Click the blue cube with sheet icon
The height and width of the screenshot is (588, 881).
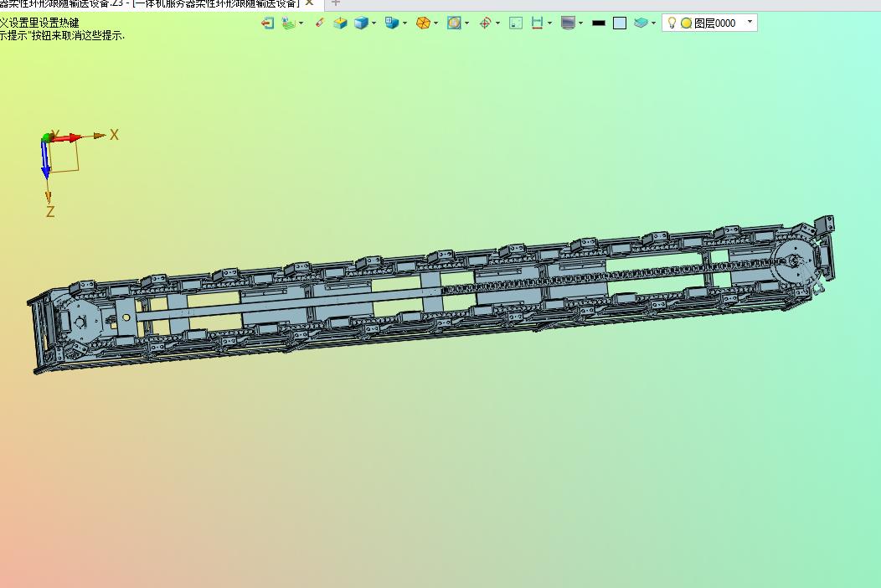[392, 23]
